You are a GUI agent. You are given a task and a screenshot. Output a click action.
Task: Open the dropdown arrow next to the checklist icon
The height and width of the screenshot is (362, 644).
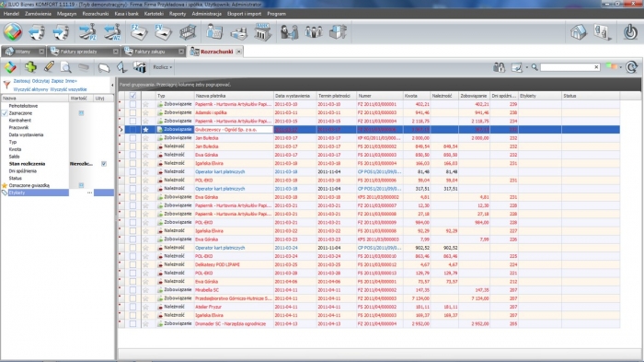coord(527,67)
